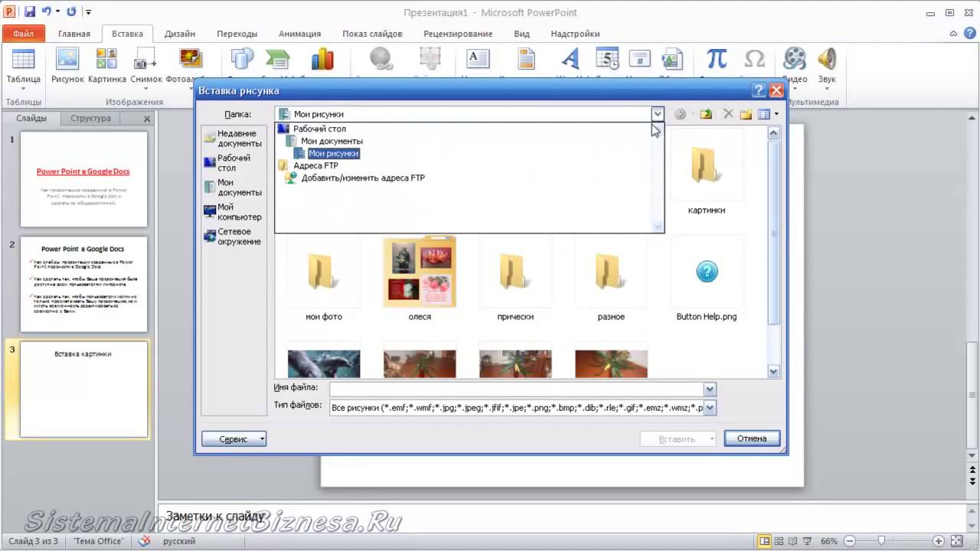Start slide show from the status bar icon

[x=807, y=541]
